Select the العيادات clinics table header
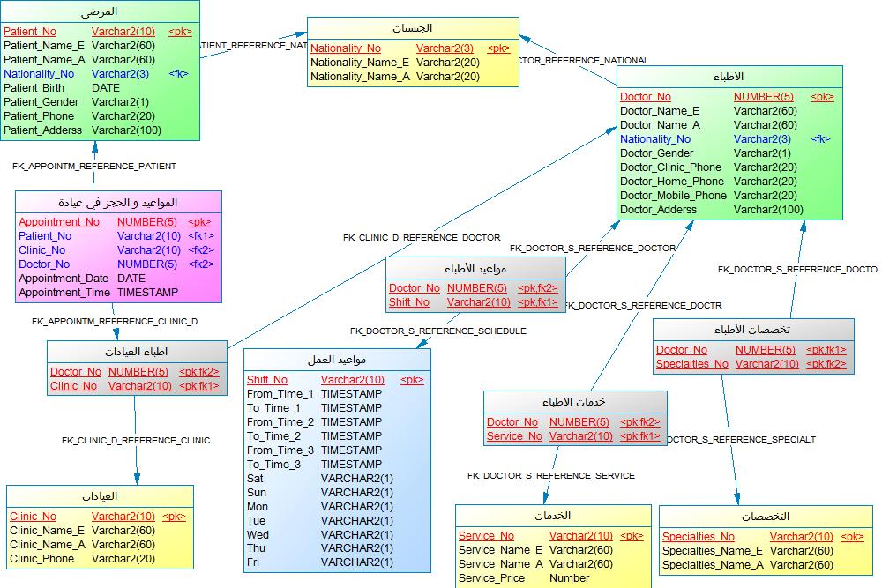Viewport: 882px width, 588px height. [x=99, y=496]
